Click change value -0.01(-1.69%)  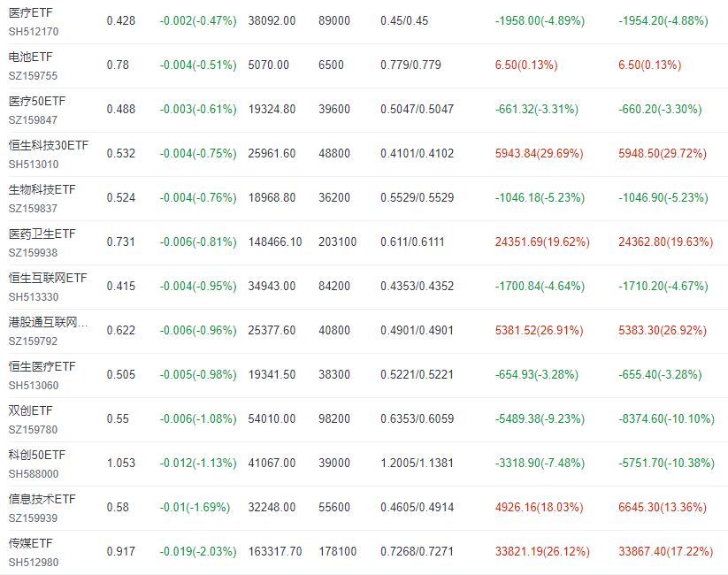pyautogui.click(x=195, y=507)
